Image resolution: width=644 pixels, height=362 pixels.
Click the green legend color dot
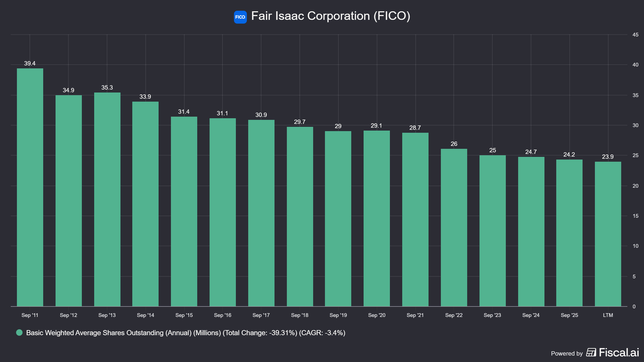point(19,333)
